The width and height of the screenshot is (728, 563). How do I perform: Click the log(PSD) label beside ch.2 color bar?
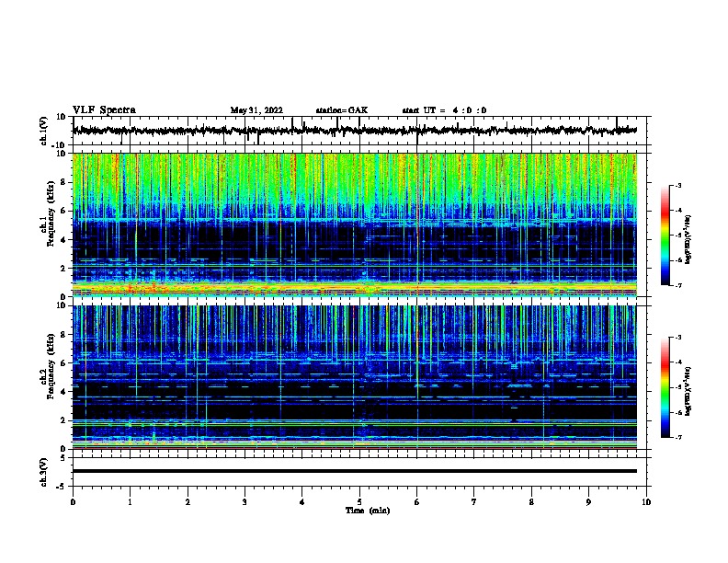tap(688, 392)
